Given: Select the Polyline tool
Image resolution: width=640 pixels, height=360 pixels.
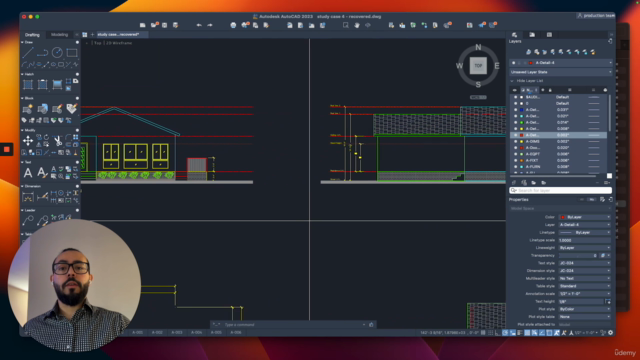Looking at the screenshot, I should coord(42,53).
